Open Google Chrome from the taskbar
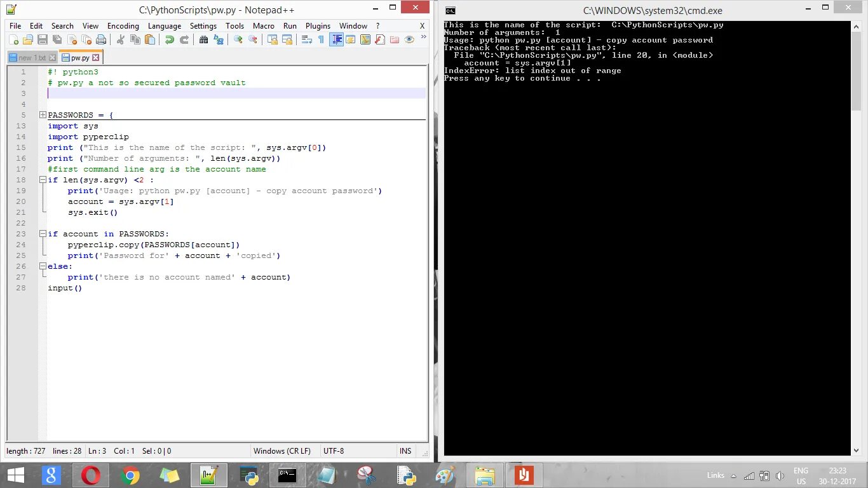 (x=130, y=475)
